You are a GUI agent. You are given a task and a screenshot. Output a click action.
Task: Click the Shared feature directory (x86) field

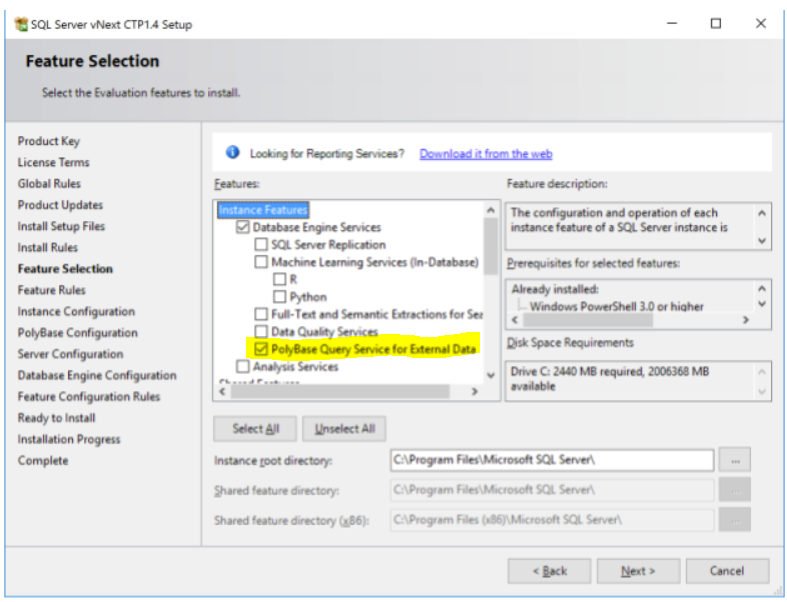tap(552, 520)
